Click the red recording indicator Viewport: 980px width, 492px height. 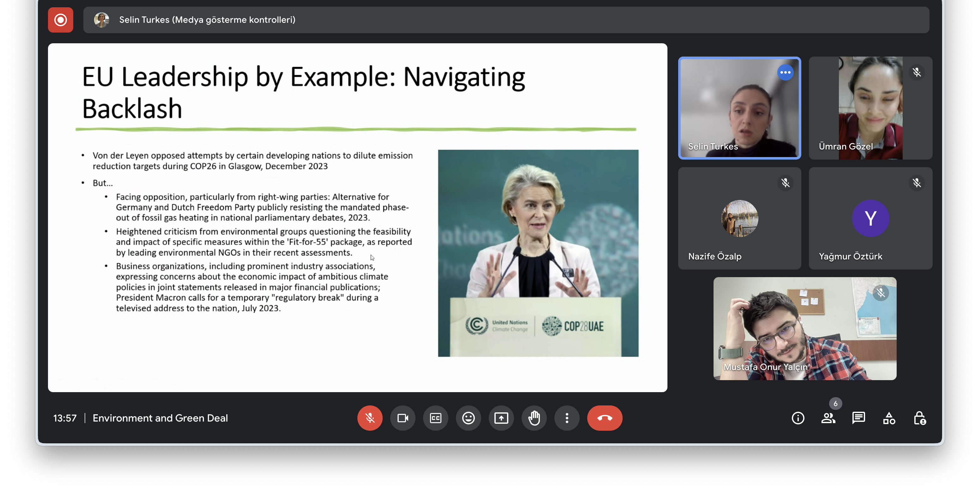tap(61, 20)
